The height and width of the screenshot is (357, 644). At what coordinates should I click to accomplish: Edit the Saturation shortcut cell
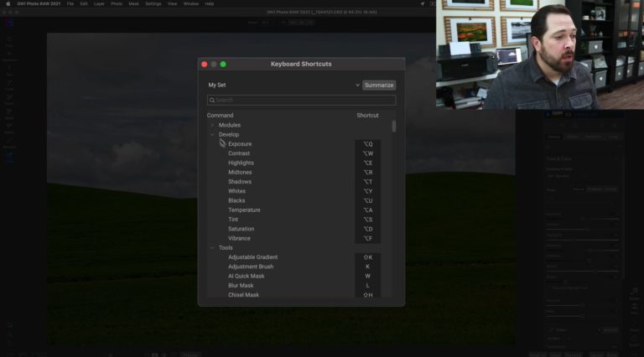point(367,229)
